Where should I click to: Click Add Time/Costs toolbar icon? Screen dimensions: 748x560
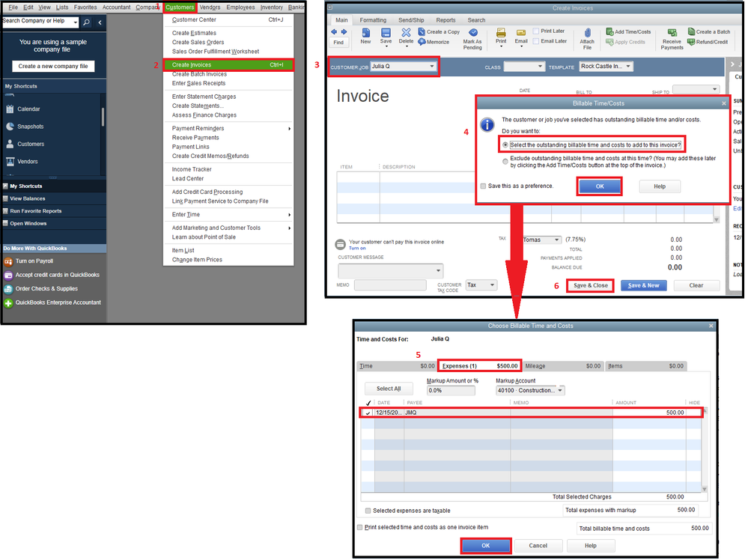click(x=609, y=32)
